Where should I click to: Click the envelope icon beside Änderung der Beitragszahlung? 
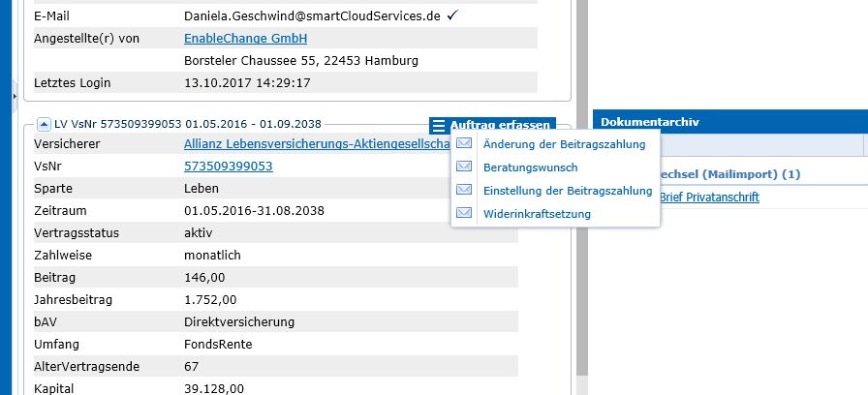pyautogui.click(x=464, y=144)
